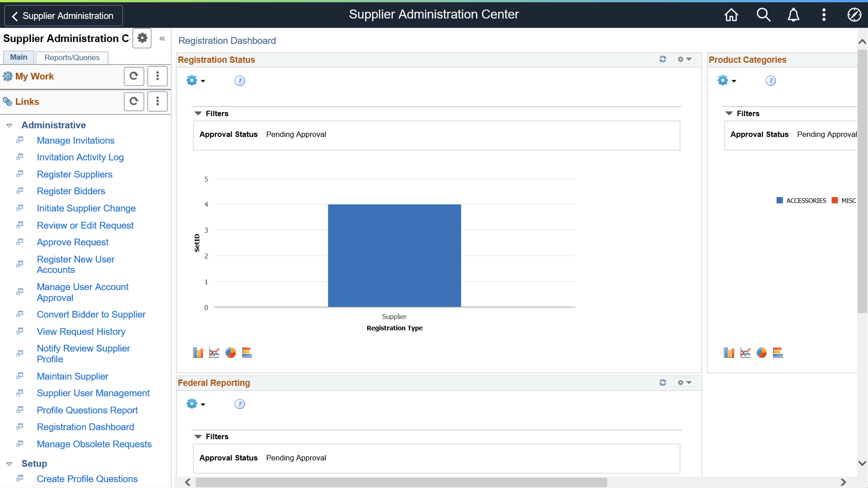The height and width of the screenshot is (488, 868).
Task: Collapse the Filters section in Registration Status
Action: (x=199, y=113)
